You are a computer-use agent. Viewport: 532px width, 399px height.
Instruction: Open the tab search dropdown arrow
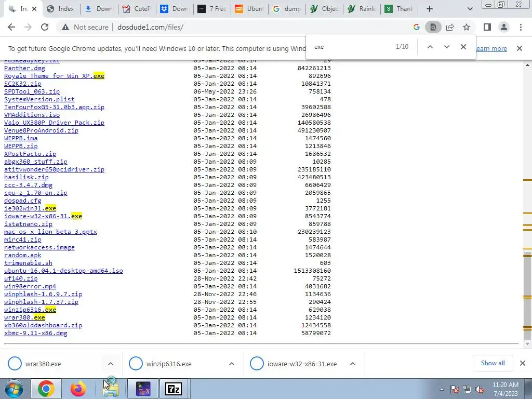coord(470,9)
